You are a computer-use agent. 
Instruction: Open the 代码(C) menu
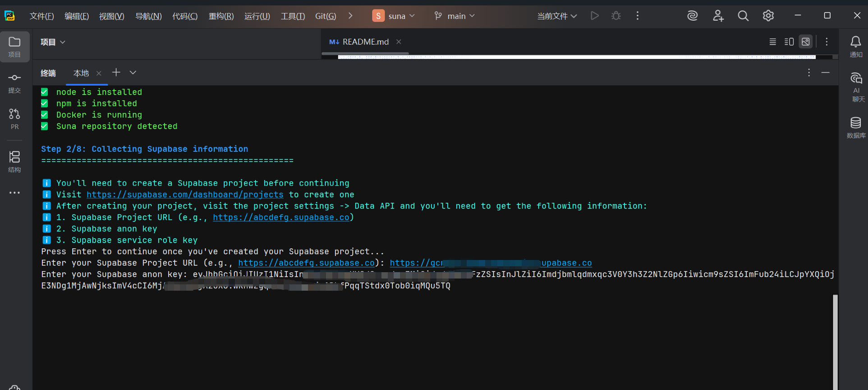pyautogui.click(x=185, y=16)
